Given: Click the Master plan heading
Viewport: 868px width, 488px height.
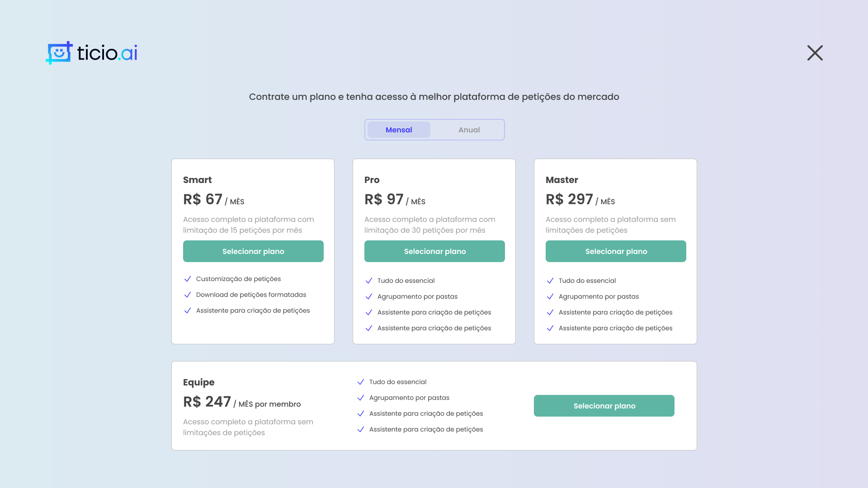Looking at the screenshot, I should click(x=562, y=180).
